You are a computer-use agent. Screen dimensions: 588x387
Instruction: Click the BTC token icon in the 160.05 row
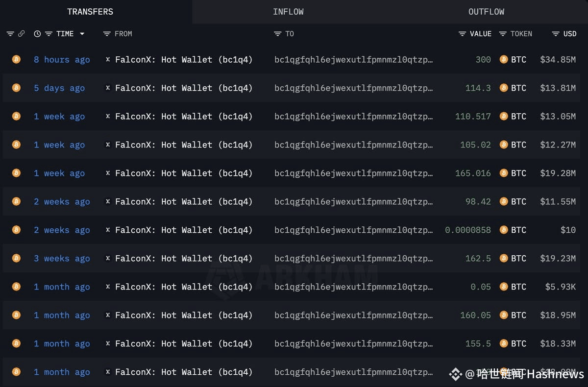(503, 315)
